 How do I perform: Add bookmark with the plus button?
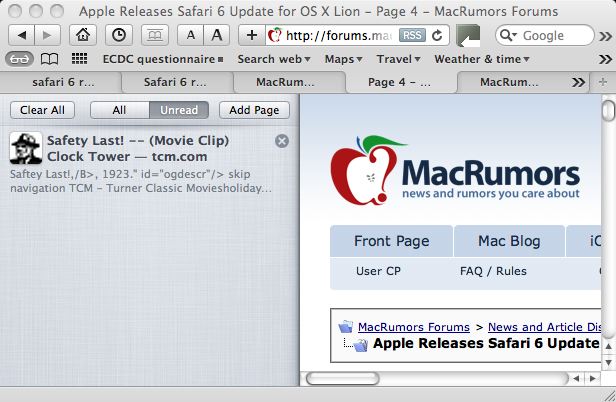pos(252,36)
